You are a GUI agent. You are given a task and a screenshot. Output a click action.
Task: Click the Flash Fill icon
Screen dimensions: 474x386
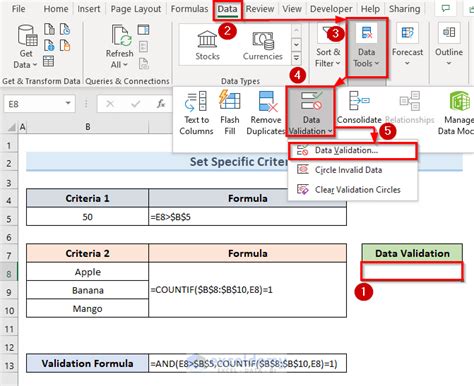point(230,113)
